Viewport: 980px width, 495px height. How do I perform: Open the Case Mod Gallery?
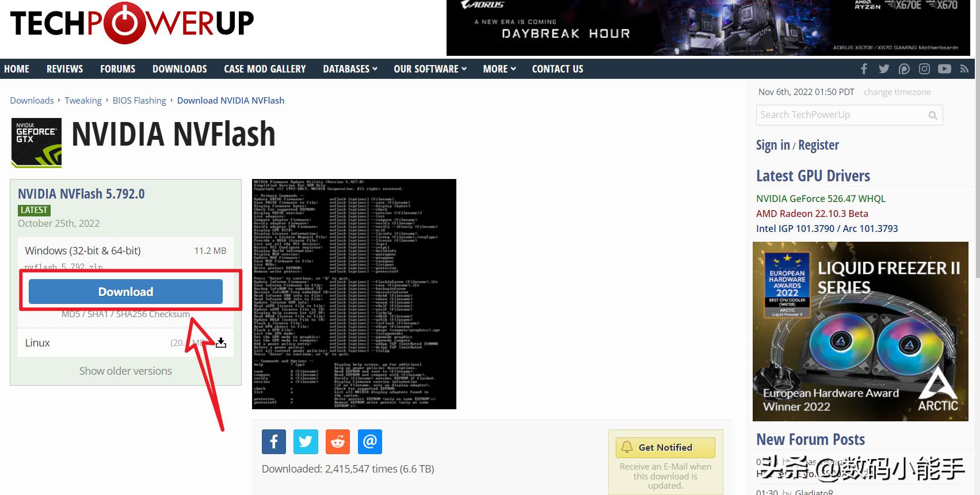tap(265, 69)
